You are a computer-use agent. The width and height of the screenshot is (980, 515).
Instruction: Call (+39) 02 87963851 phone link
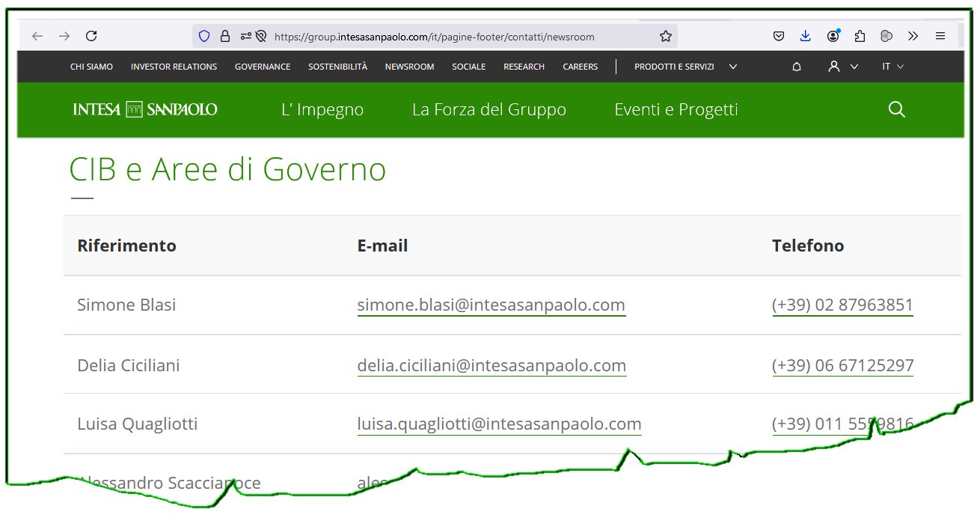click(x=842, y=305)
